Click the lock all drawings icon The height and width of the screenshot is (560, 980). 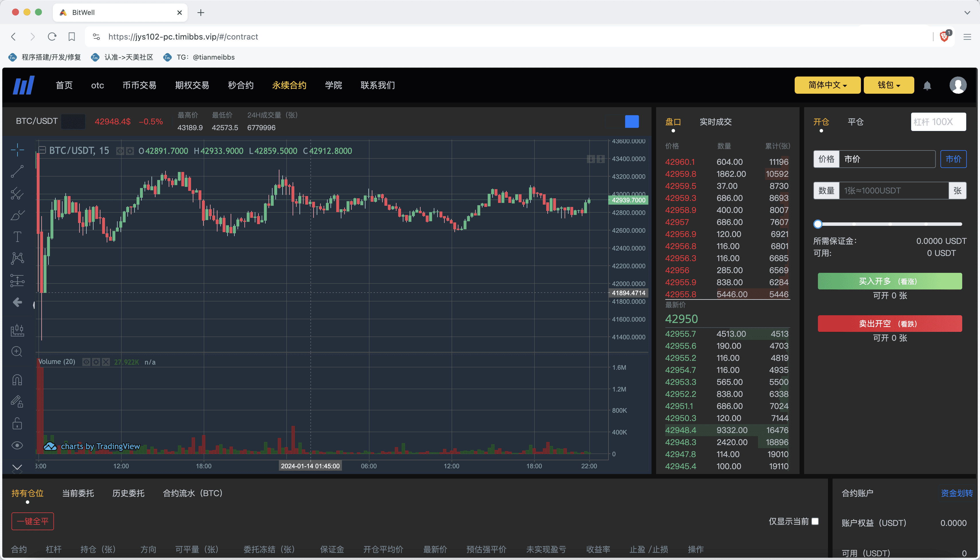click(x=17, y=424)
